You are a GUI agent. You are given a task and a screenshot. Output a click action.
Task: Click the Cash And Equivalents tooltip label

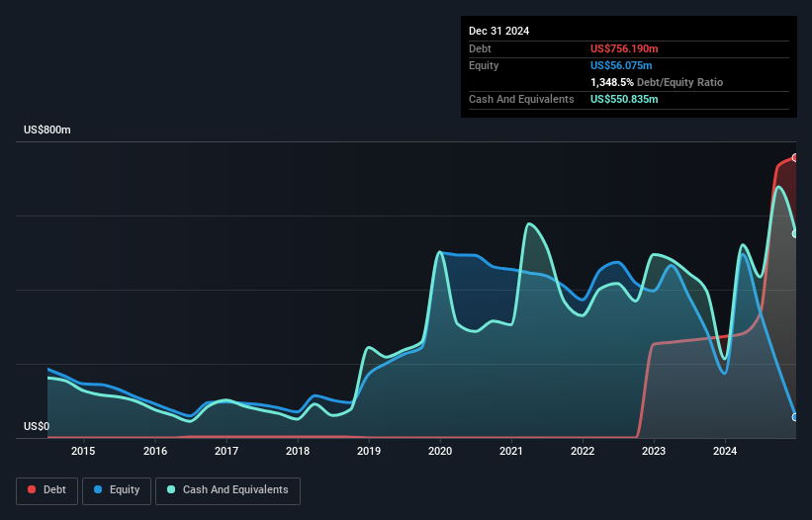[521, 99]
